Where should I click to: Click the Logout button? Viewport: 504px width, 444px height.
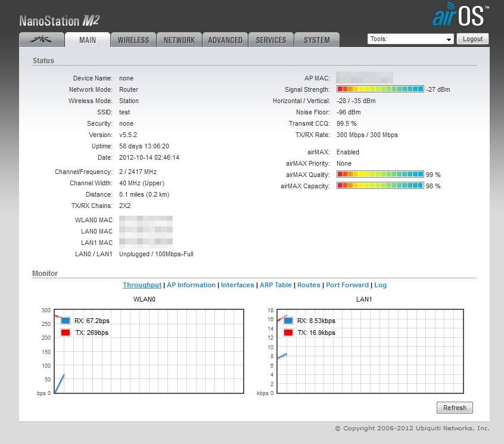472,39
